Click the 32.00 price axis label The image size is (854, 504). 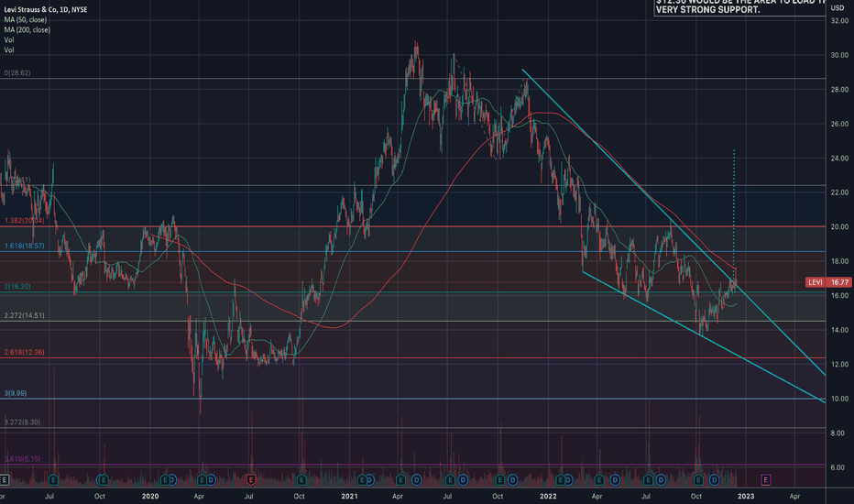(839, 21)
